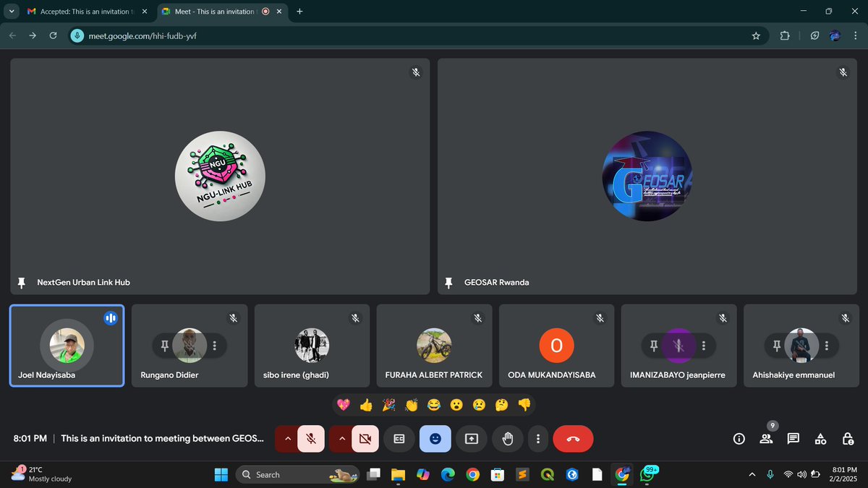Click the meeting title text in bottom bar
Screen dimensions: 868x488
point(163,438)
